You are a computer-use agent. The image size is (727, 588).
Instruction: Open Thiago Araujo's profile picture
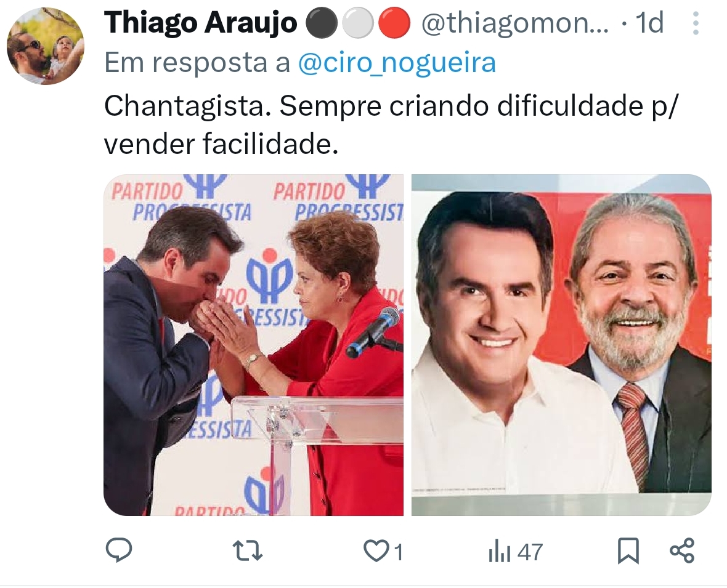click(x=46, y=46)
